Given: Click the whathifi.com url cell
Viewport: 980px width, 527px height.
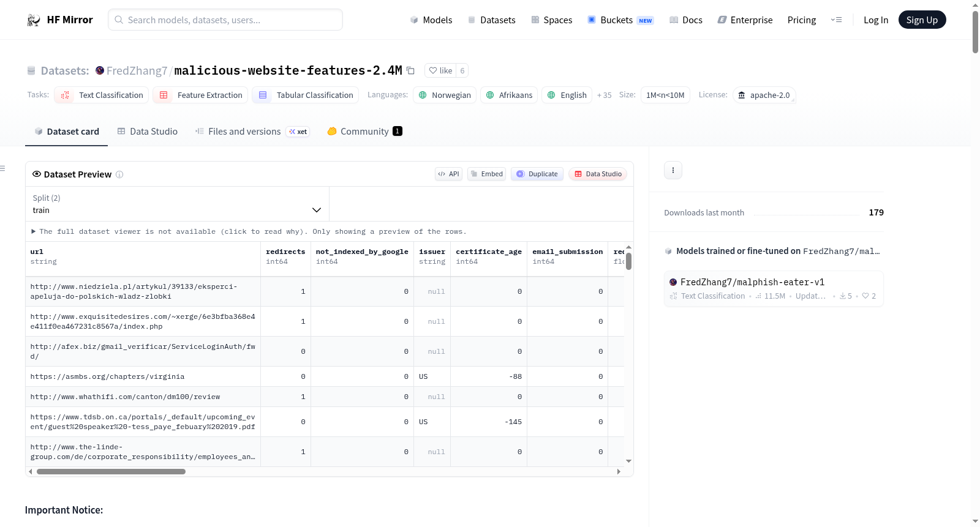Looking at the screenshot, I should click(143, 397).
